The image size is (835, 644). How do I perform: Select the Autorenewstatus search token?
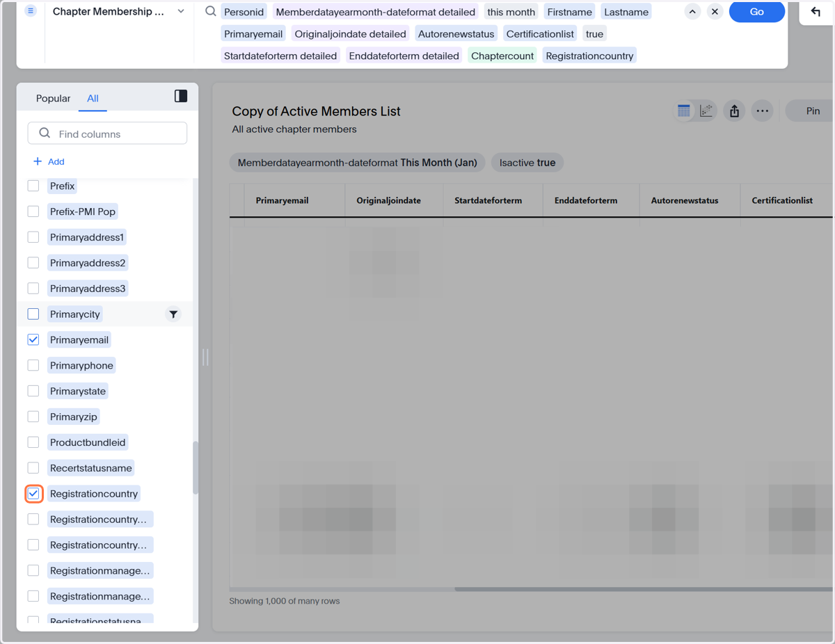pos(456,33)
